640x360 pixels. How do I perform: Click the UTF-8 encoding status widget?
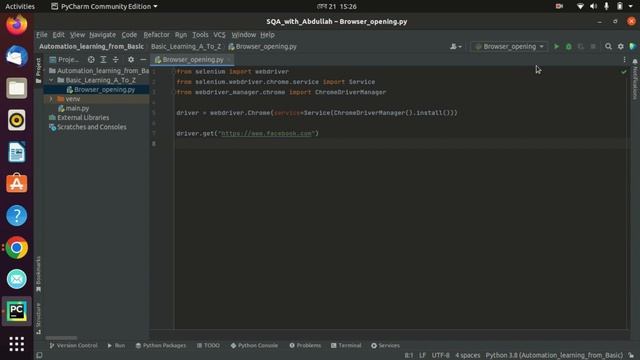tap(440, 355)
